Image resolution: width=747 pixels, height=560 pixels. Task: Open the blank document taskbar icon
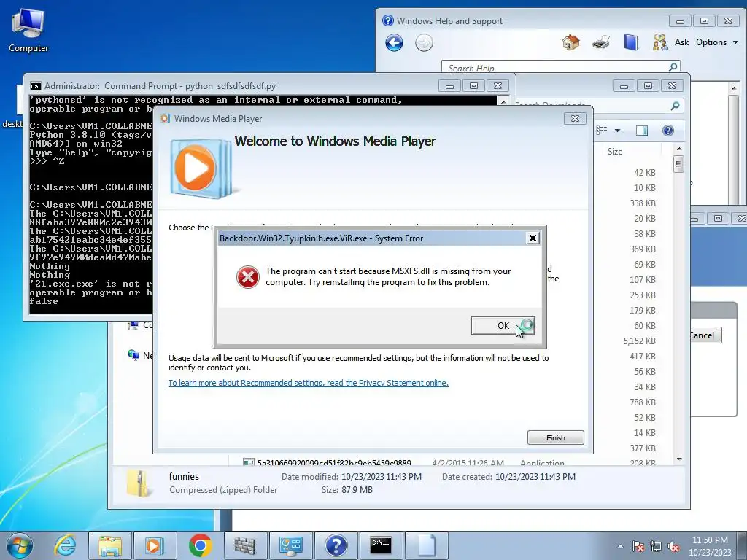click(x=426, y=545)
